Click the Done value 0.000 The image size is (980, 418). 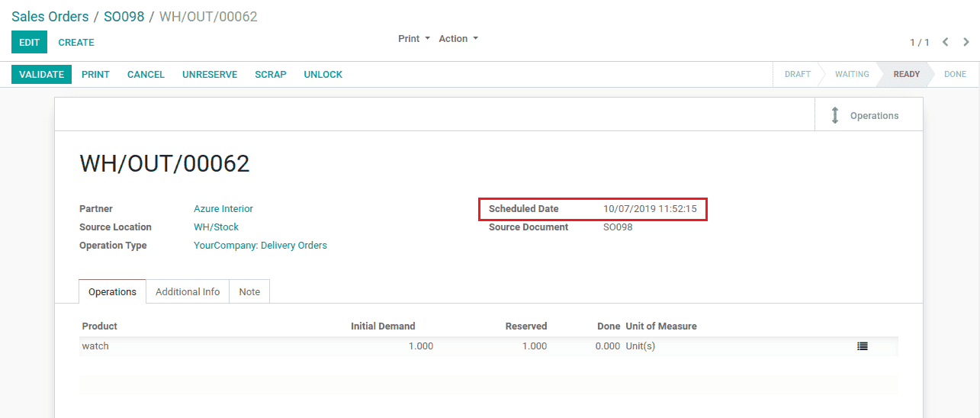pyautogui.click(x=608, y=346)
